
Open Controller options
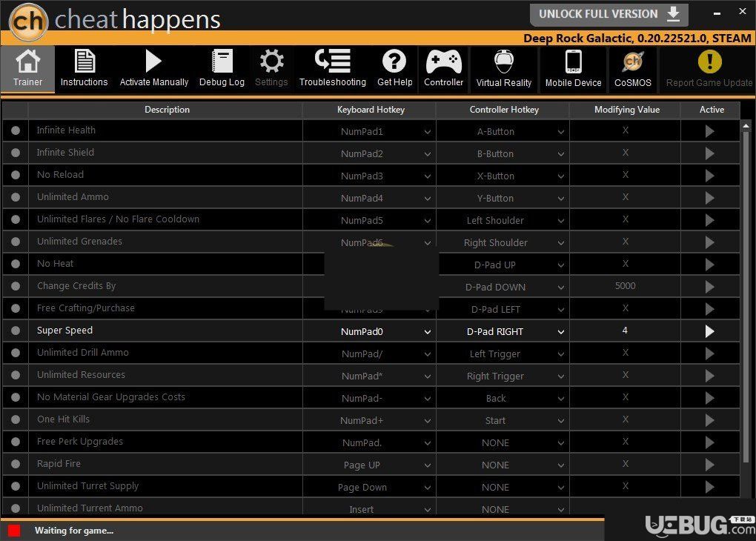coord(443,68)
